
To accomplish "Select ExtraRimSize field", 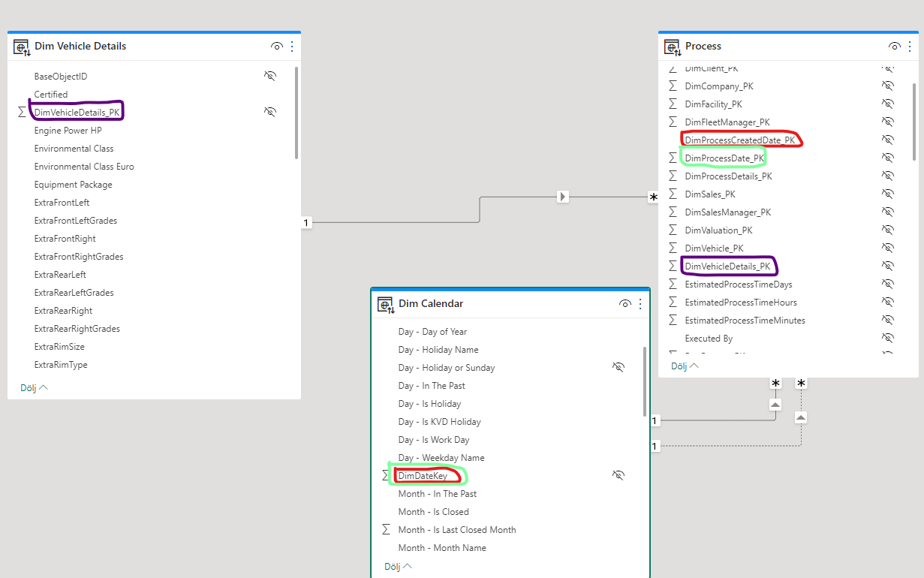I will tap(59, 347).
